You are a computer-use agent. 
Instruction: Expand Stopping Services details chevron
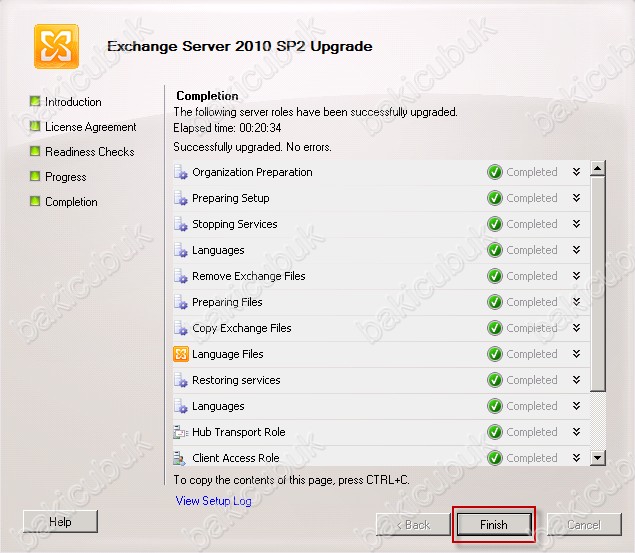coord(577,224)
